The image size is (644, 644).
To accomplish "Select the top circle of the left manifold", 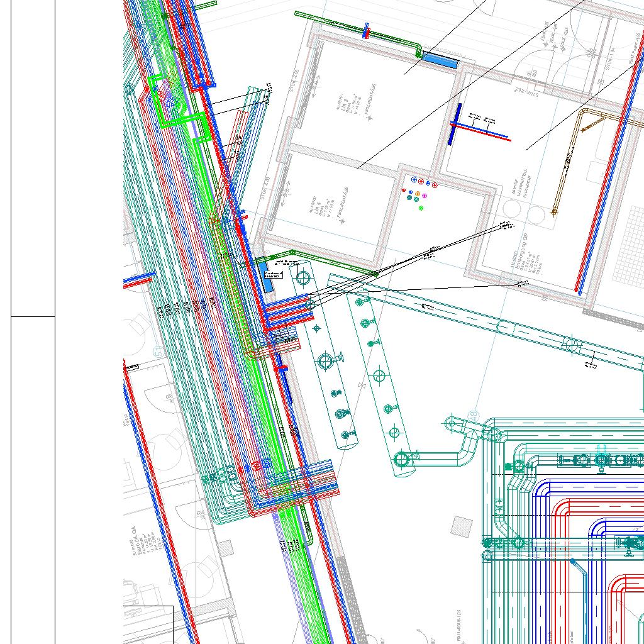I will 303,277.
